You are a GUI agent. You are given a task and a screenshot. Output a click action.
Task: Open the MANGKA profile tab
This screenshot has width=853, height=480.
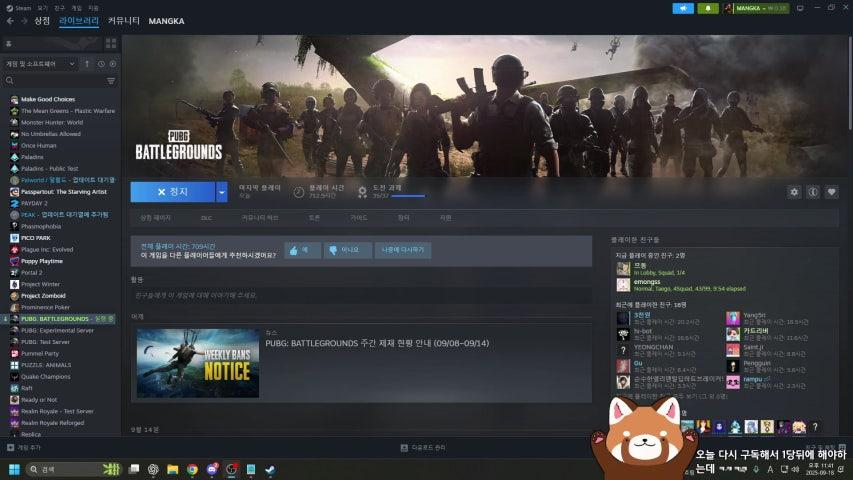point(166,21)
